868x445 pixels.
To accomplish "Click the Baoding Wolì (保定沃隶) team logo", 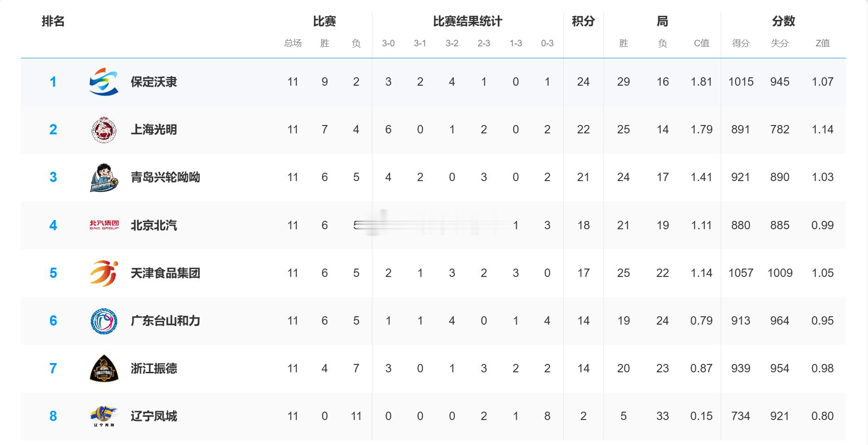I will tap(104, 82).
